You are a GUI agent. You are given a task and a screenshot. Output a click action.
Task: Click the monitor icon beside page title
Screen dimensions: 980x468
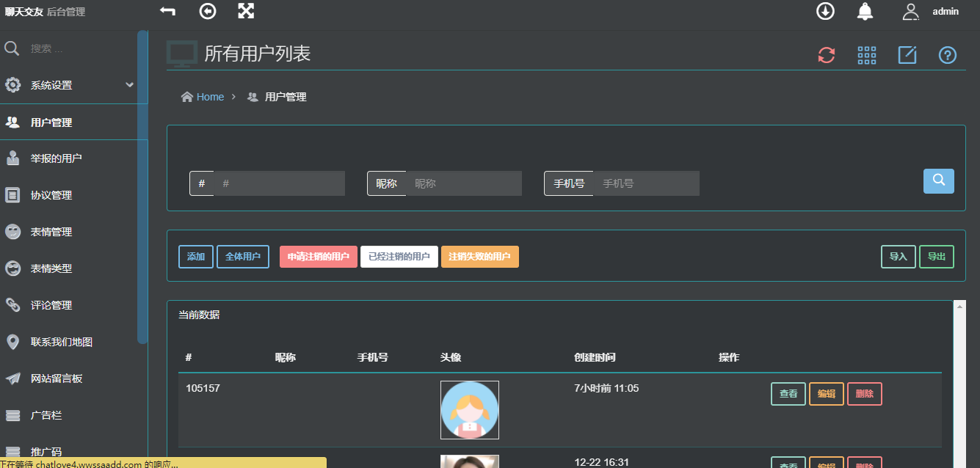coord(181,54)
